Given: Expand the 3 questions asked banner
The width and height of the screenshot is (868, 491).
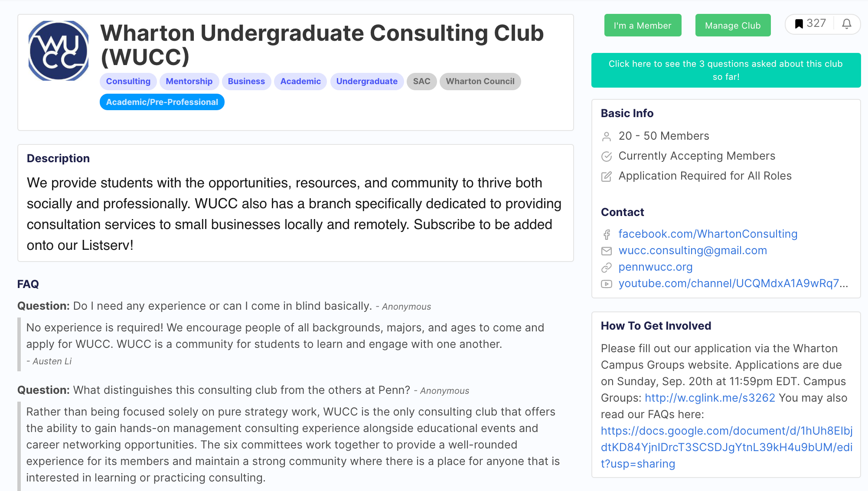Looking at the screenshot, I should pos(726,70).
